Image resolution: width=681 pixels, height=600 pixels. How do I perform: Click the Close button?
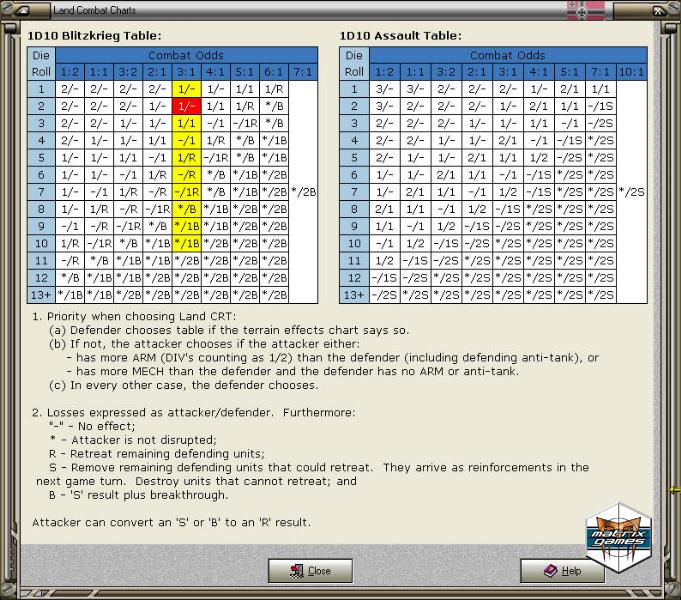(310, 571)
